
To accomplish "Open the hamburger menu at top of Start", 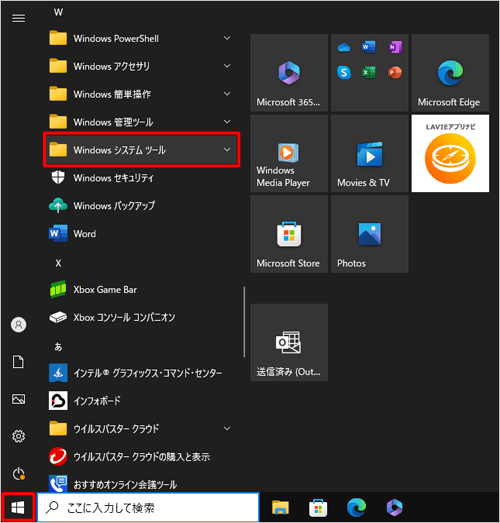I will point(19,18).
